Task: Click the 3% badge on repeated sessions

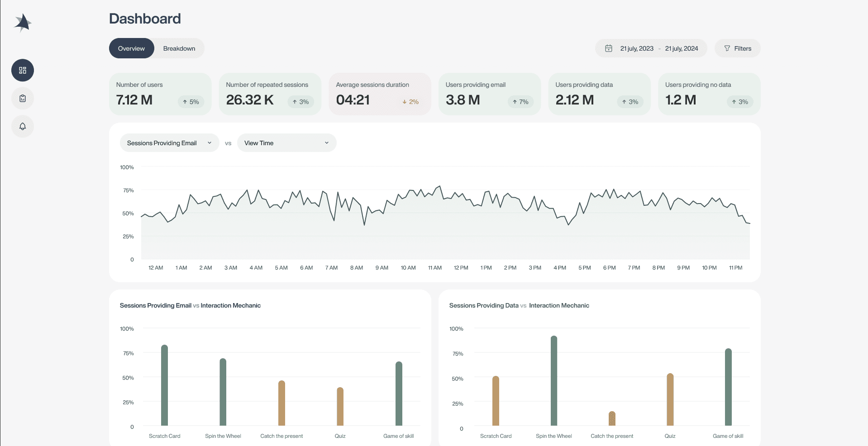Action: (x=301, y=102)
